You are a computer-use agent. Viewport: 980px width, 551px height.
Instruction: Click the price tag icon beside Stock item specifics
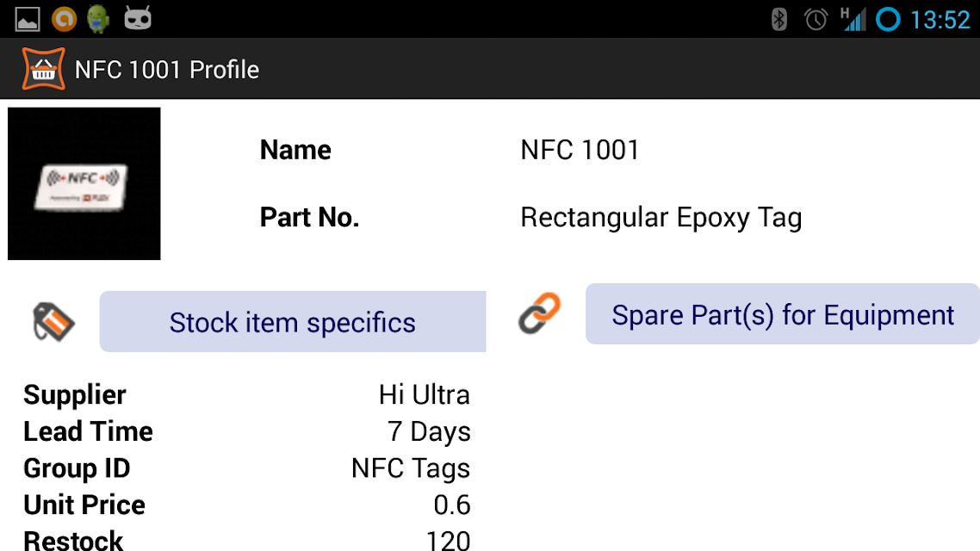[x=53, y=322]
